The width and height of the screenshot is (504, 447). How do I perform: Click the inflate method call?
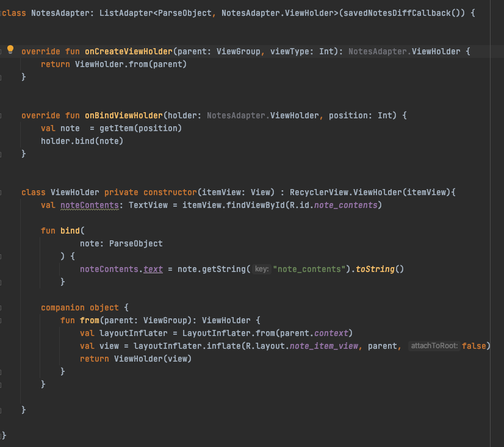pos(224,346)
